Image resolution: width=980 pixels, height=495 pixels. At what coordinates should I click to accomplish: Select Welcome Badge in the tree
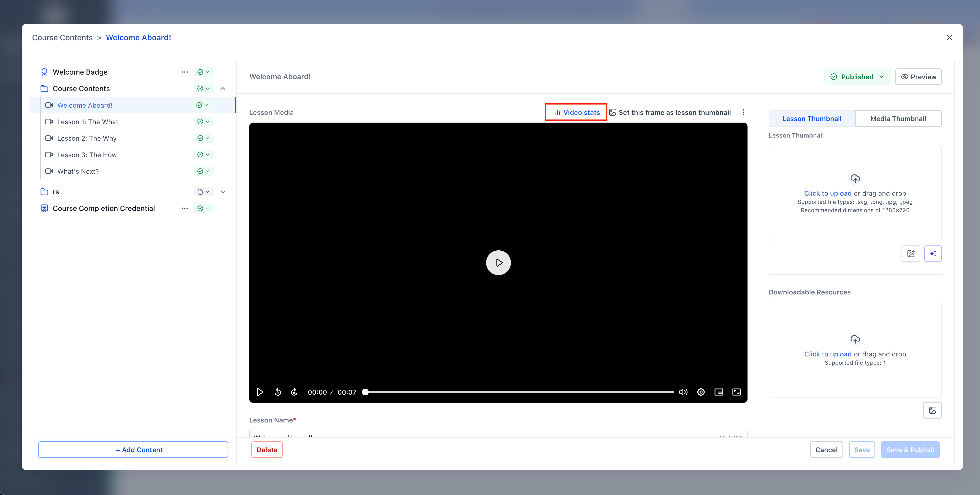coord(80,72)
